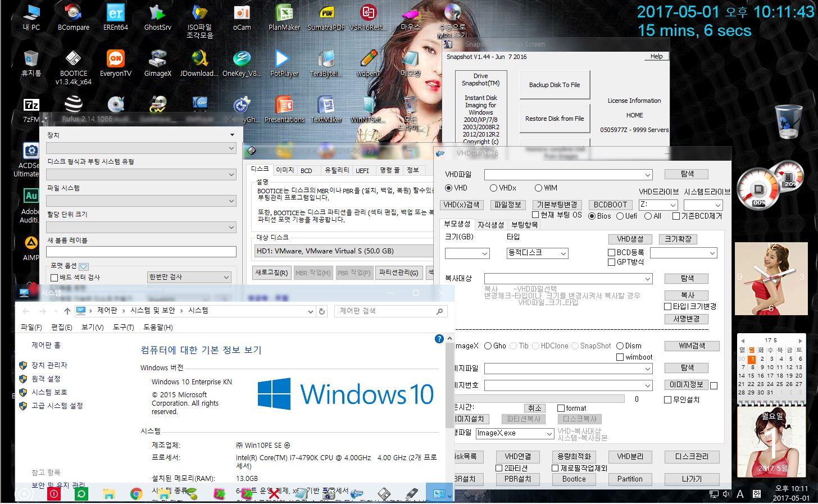Screen dimensions: 818x504
Task: Open the 도구(T) menu in System window
Action: [x=123, y=327]
